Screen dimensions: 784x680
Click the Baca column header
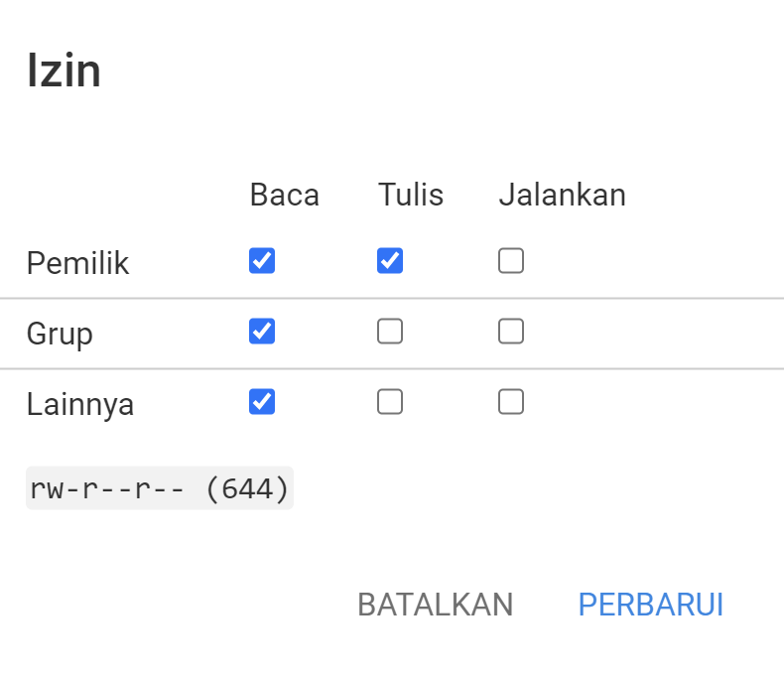[x=285, y=196]
